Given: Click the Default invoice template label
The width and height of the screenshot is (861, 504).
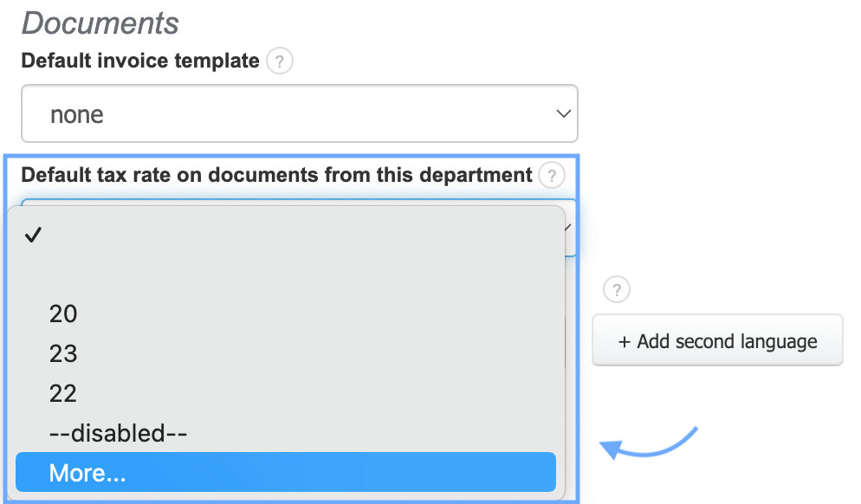Looking at the screenshot, I should [x=140, y=61].
